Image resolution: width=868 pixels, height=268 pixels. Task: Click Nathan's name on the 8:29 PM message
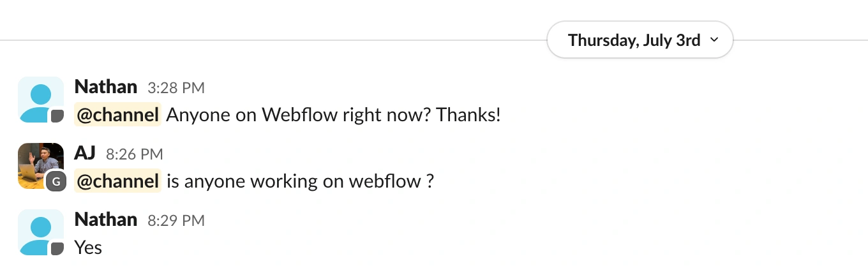tap(106, 219)
